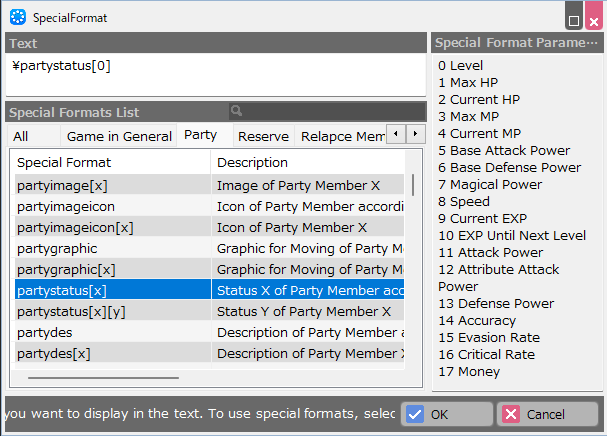Click the SpecialFormat app icon in title bar
Viewport: 607px width, 436px height.
point(18,17)
